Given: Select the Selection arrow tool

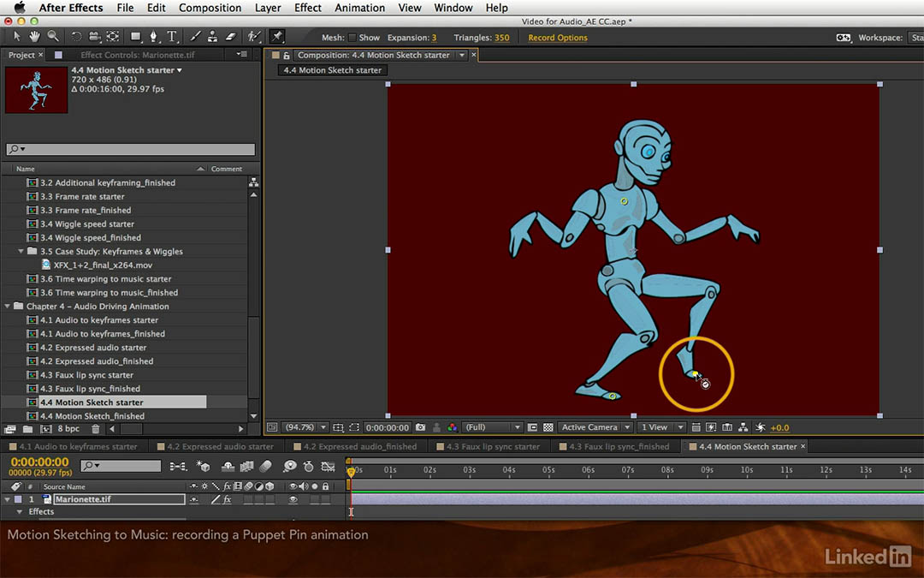Looking at the screenshot, I should click(x=16, y=37).
